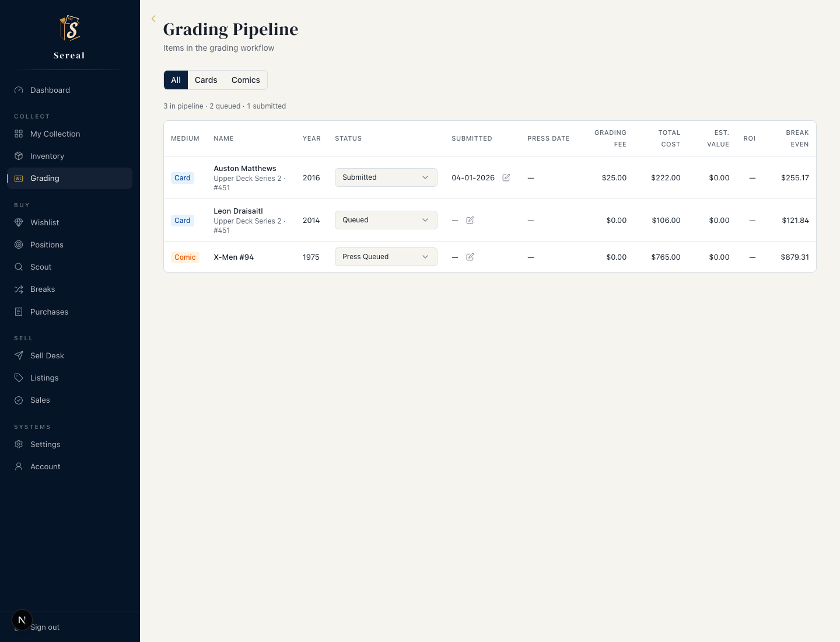Image resolution: width=840 pixels, height=642 pixels.
Task: Open Auston Matthews item name
Action: (245, 168)
